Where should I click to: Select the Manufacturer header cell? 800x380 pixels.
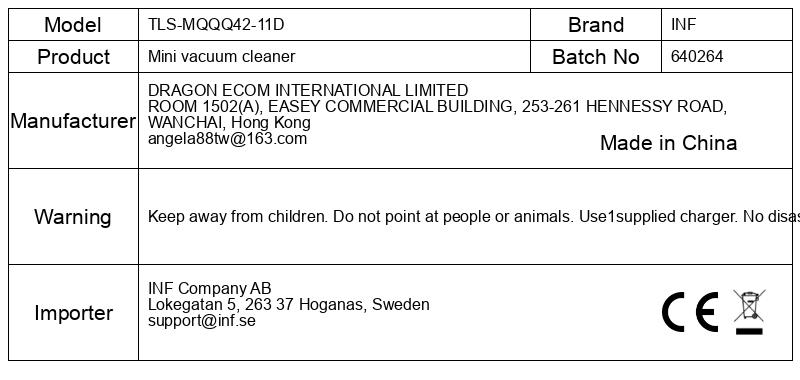(x=73, y=121)
